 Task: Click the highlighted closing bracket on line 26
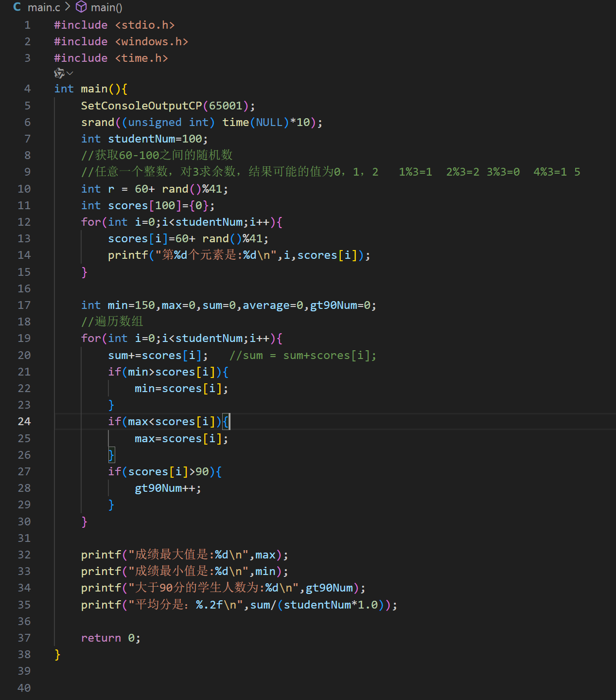click(111, 455)
